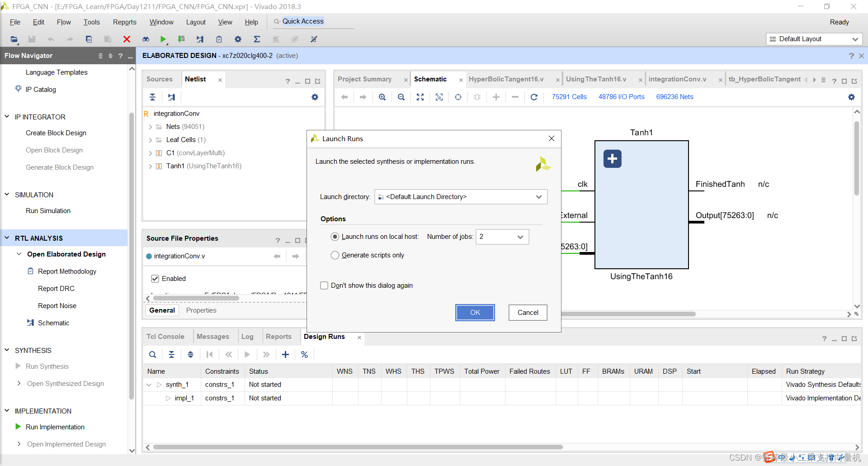The image size is (868, 466).
Task: Click Cancel in Launch Runs dialog
Action: point(528,313)
